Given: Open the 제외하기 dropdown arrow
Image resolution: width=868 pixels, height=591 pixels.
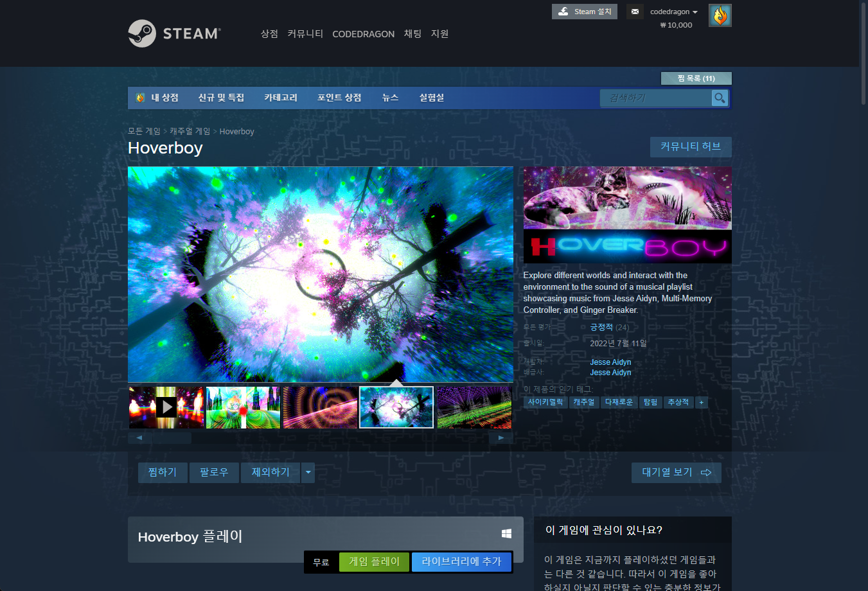Looking at the screenshot, I should coord(308,473).
